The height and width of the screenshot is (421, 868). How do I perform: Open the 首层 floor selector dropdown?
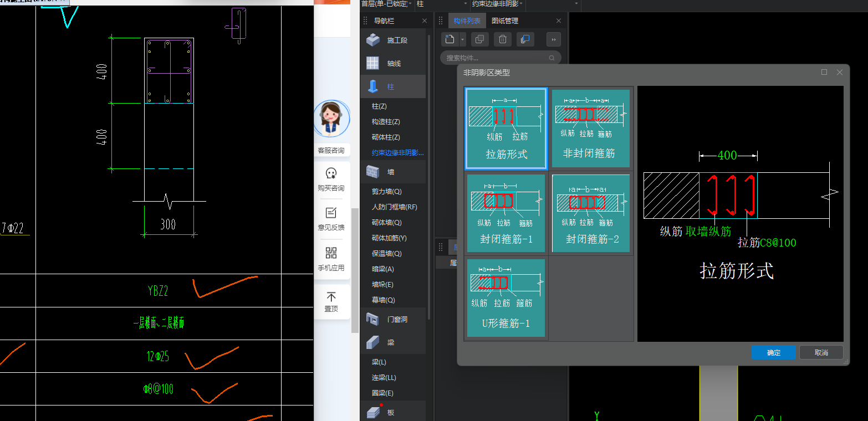tap(387, 4)
